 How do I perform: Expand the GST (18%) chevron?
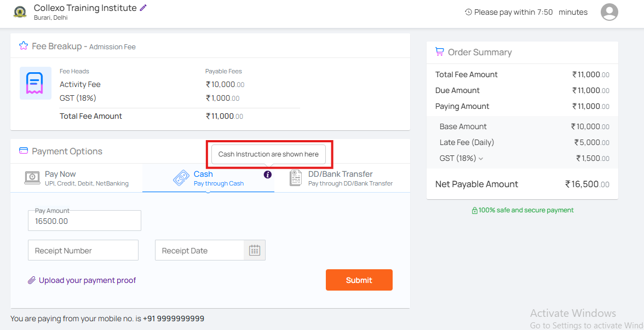pyautogui.click(x=481, y=159)
